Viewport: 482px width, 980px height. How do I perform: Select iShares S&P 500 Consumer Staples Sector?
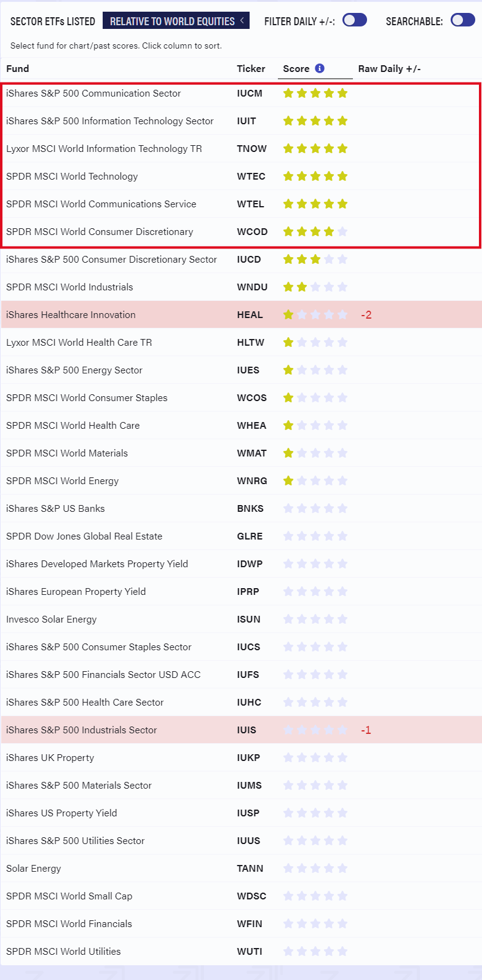point(98,647)
